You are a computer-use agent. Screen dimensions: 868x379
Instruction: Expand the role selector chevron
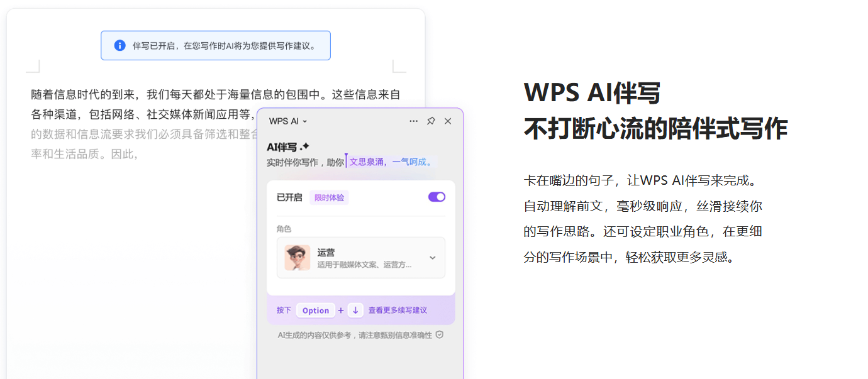433,258
